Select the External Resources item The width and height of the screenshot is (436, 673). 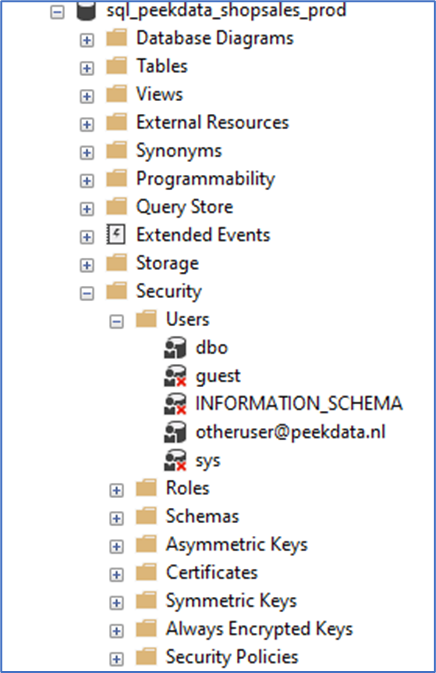point(212,122)
